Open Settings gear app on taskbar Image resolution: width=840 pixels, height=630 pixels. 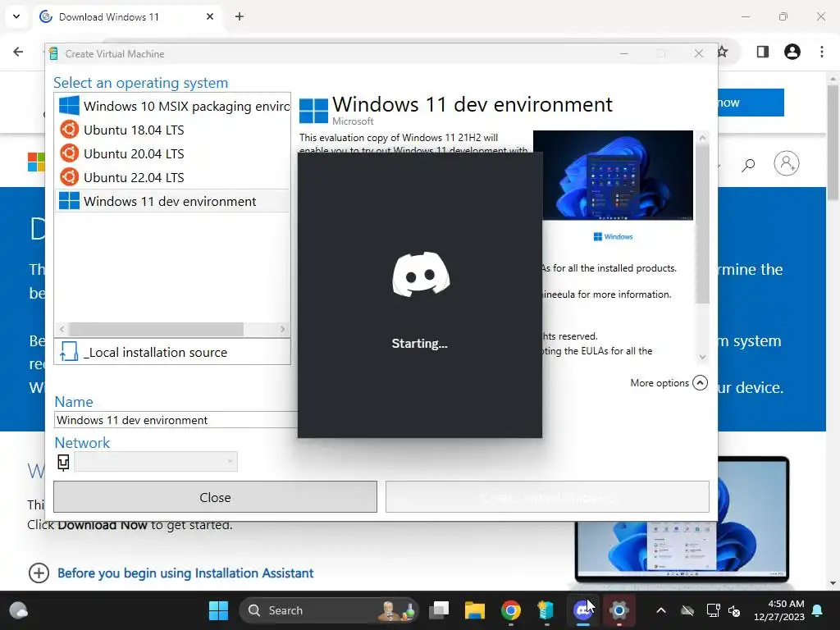(x=619, y=610)
